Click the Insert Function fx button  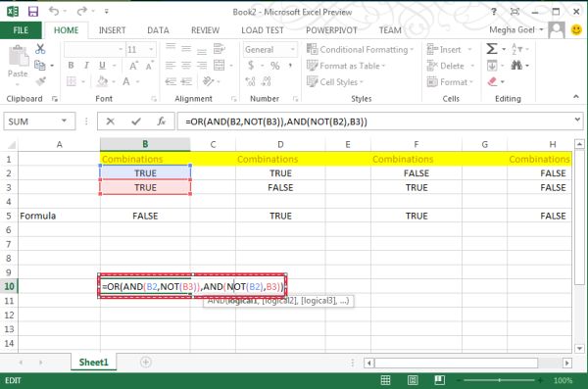click(x=162, y=122)
